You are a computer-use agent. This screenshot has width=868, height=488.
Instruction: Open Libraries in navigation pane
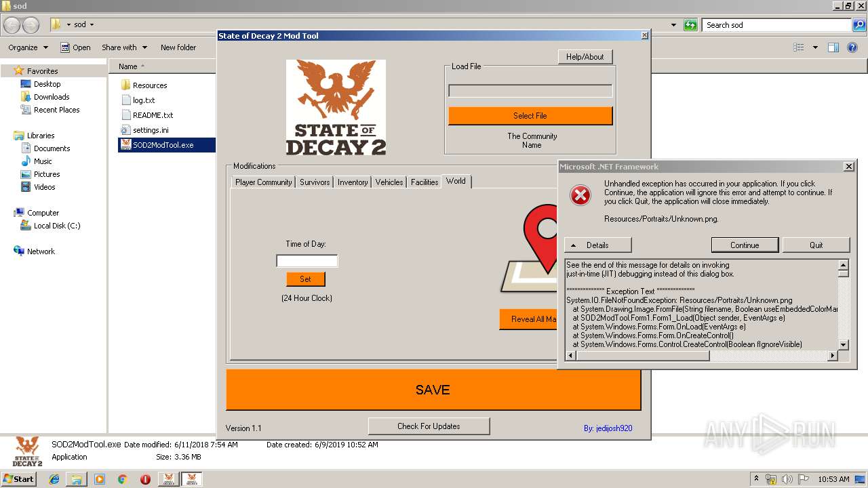point(41,136)
